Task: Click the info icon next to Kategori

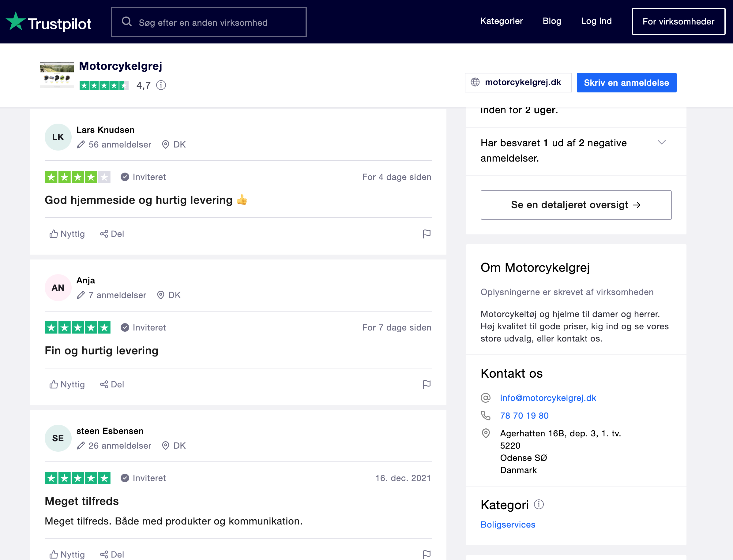Action: pyautogui.click(x=539, y=504)
